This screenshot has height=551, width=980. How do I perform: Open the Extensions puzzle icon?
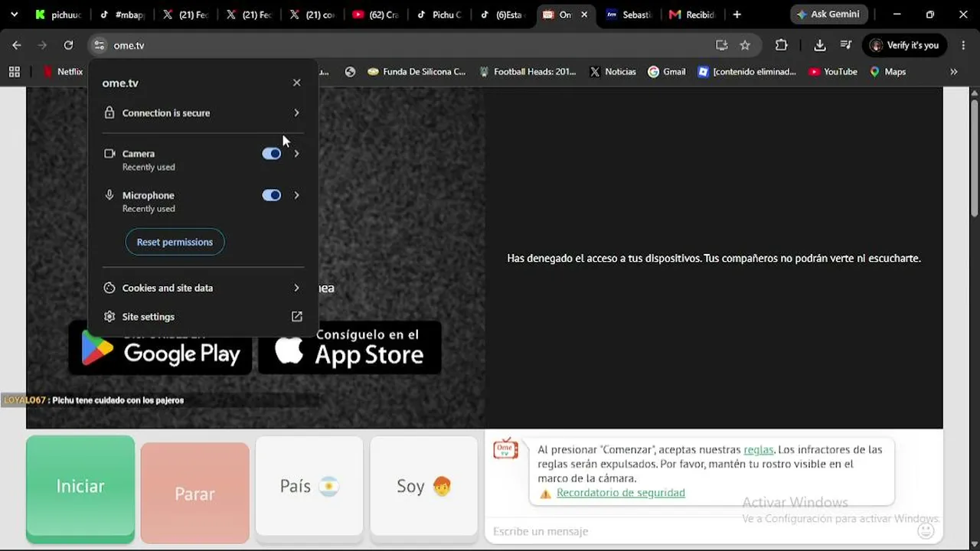tap(781, 45)
